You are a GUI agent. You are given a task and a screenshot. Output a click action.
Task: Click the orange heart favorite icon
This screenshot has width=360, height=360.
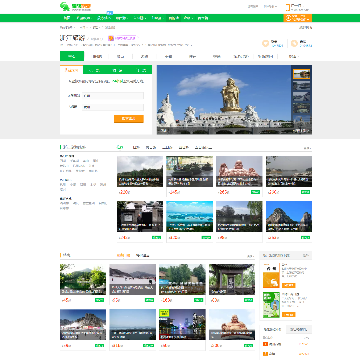click(266, 44)
